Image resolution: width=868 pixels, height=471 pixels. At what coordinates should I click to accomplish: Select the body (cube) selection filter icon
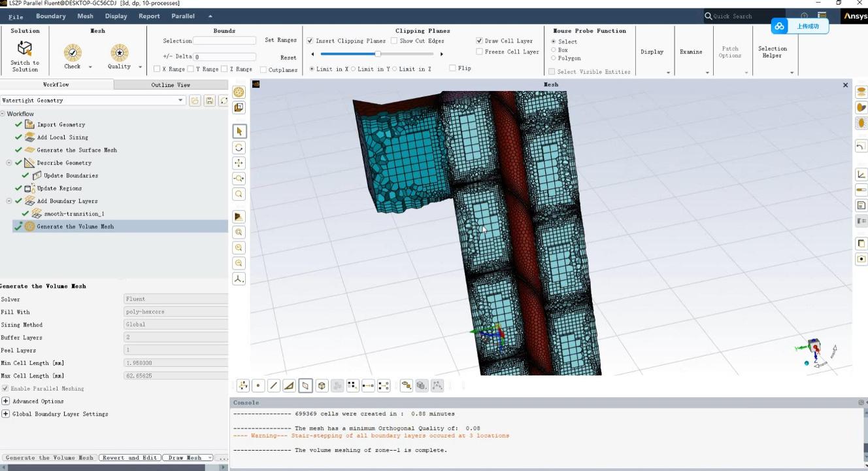322,386
